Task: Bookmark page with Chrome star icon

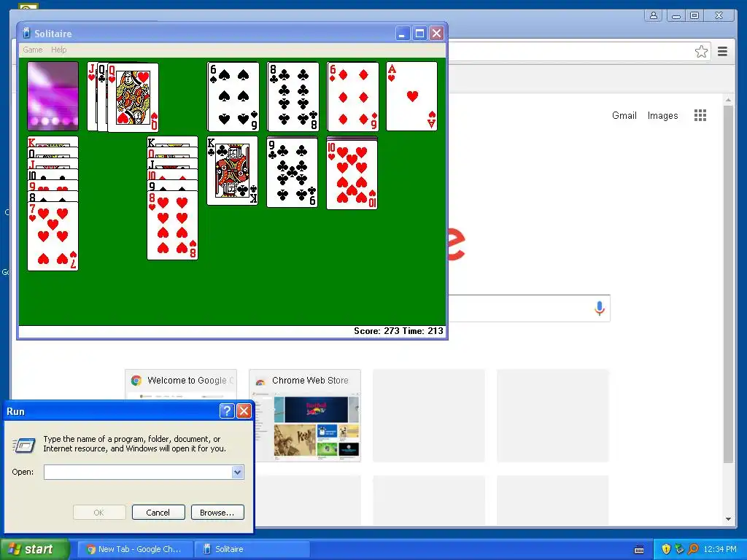Action: click(701, 52)
